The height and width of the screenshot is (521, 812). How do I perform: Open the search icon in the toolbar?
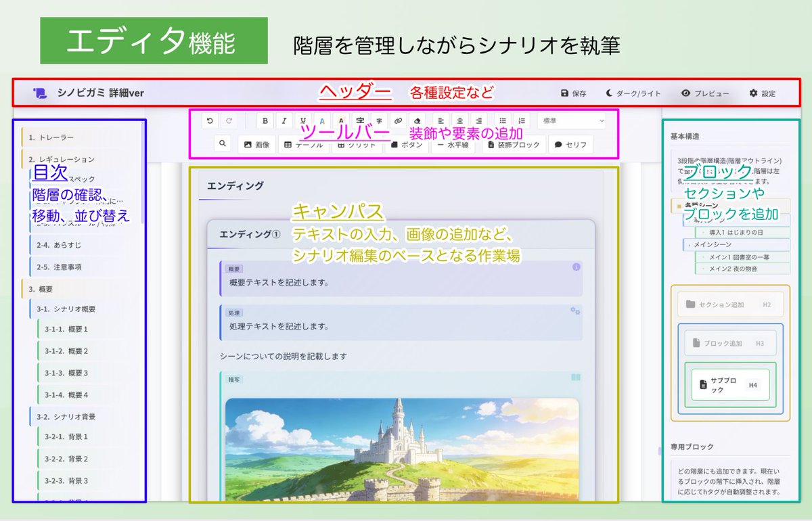[x=221, y=143]
